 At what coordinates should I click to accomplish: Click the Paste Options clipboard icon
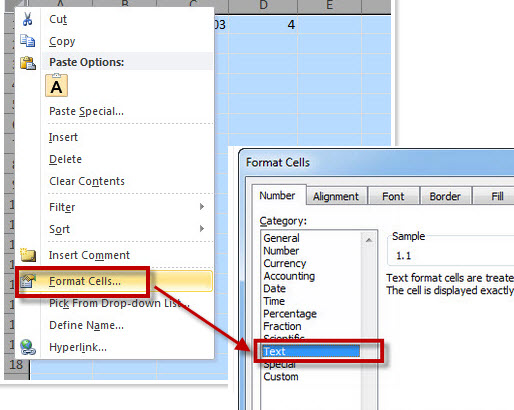click(x=28, y=63)
